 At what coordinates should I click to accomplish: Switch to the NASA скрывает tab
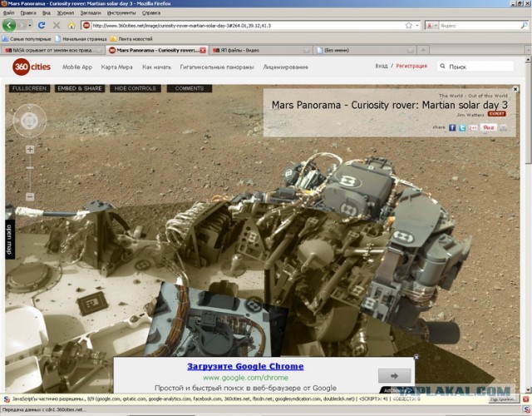click(x=52, y=50)
